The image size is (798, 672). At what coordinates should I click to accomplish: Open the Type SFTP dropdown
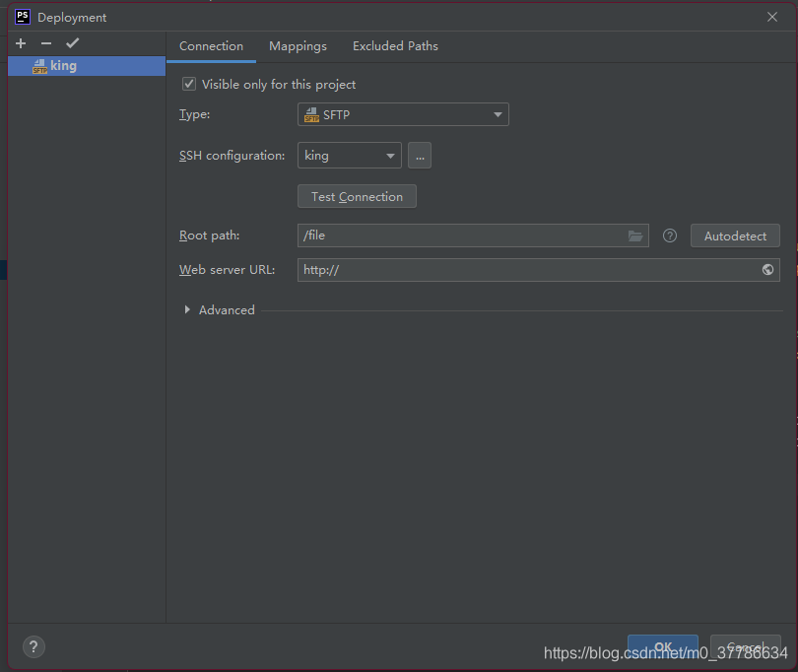pos(403,114)
